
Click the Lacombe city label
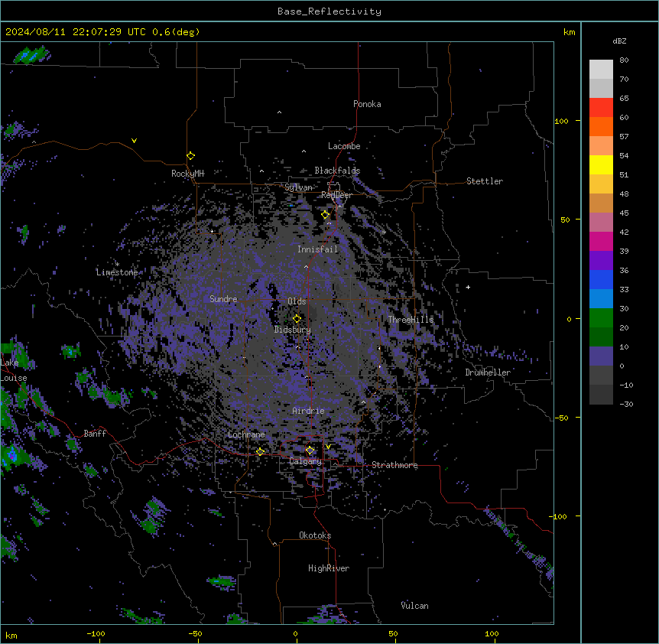344,146
